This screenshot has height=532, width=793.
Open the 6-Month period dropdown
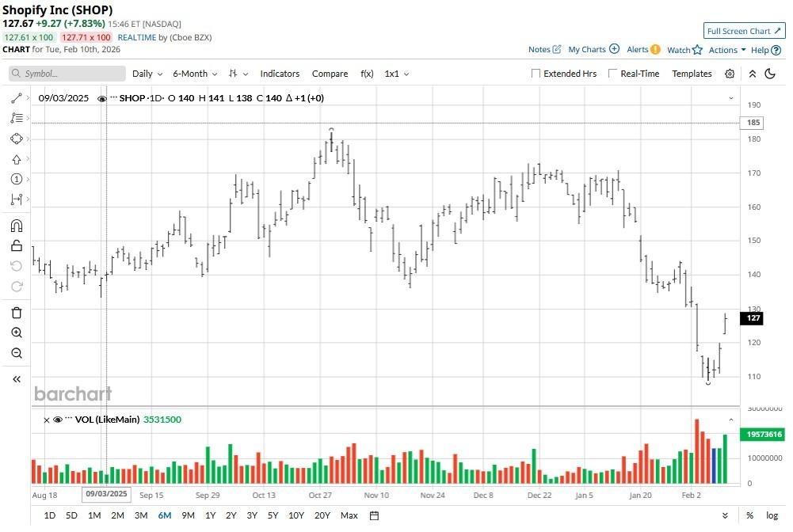tap(195, 74)
